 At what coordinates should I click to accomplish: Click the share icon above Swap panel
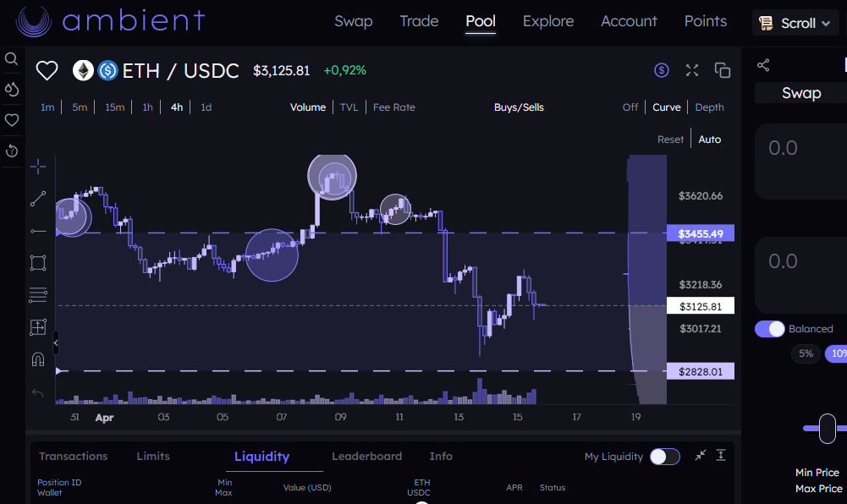point(763,65)
